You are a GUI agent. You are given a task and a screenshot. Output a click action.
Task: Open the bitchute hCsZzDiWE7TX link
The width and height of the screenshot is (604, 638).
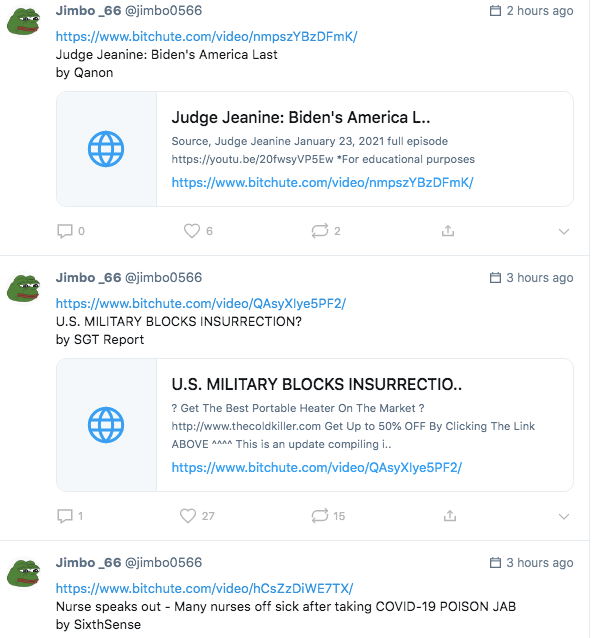(x=204, y=588)
